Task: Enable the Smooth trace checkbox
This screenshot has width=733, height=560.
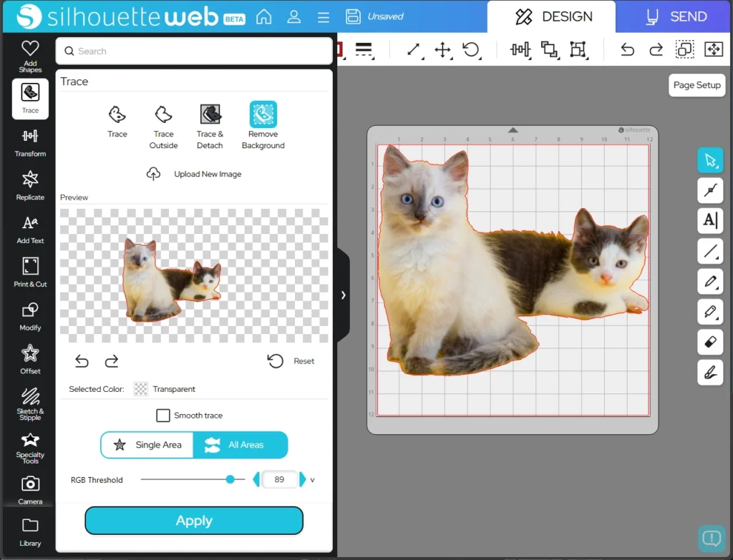Action: tap(163, 416)
